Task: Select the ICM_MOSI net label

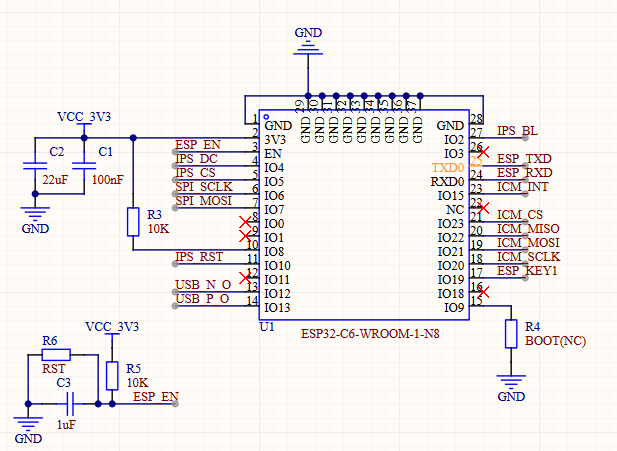Action: point(528,243)
